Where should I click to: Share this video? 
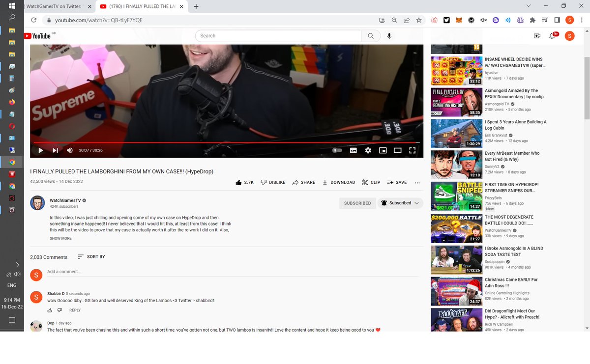click(x=303, y=182)
